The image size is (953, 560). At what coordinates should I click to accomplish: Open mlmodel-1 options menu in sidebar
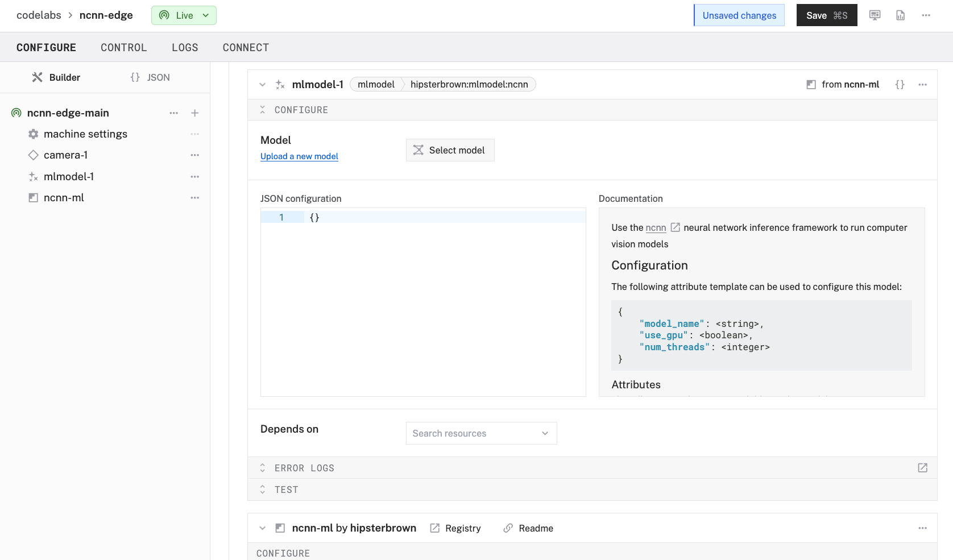click(x=195, y=177)
